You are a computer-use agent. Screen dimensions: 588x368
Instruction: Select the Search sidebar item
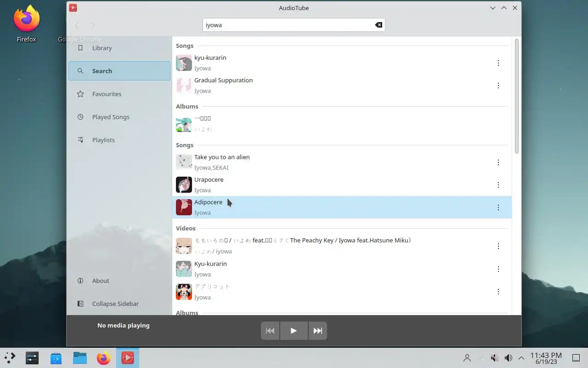coord(119,71)
